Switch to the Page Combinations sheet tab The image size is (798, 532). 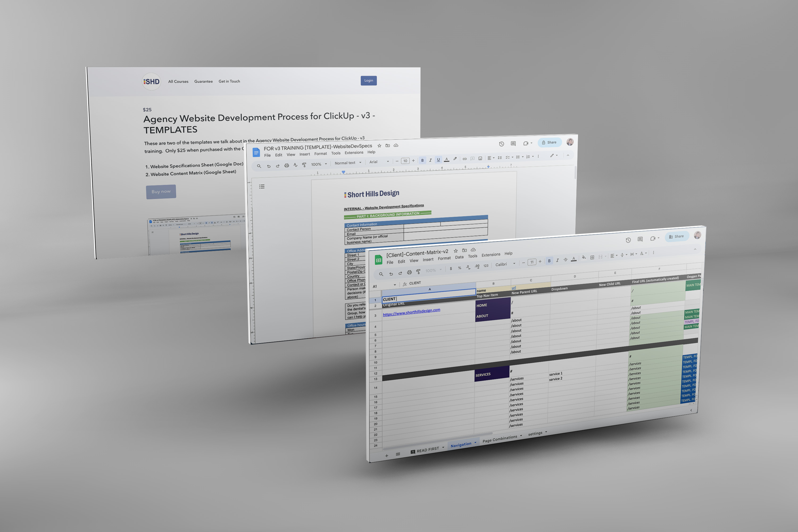point(500,439)
